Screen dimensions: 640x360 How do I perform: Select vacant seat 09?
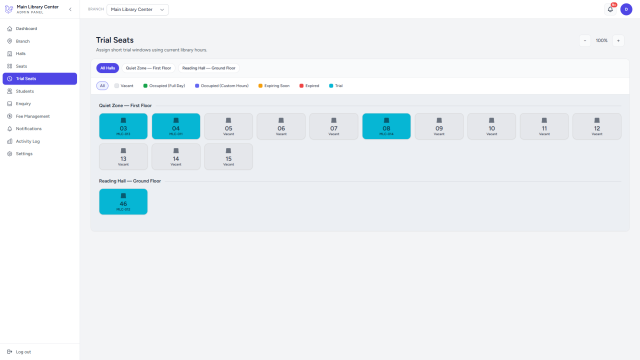point(439,126)
